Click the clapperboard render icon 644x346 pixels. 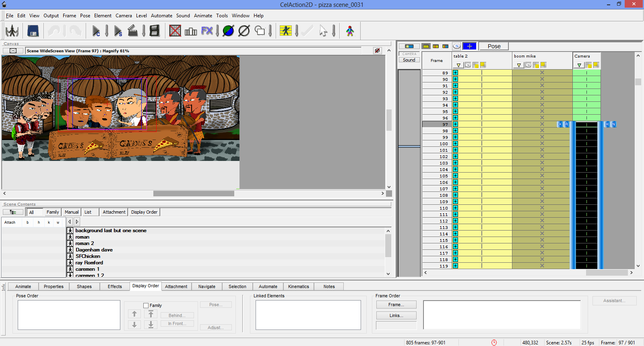132,31
